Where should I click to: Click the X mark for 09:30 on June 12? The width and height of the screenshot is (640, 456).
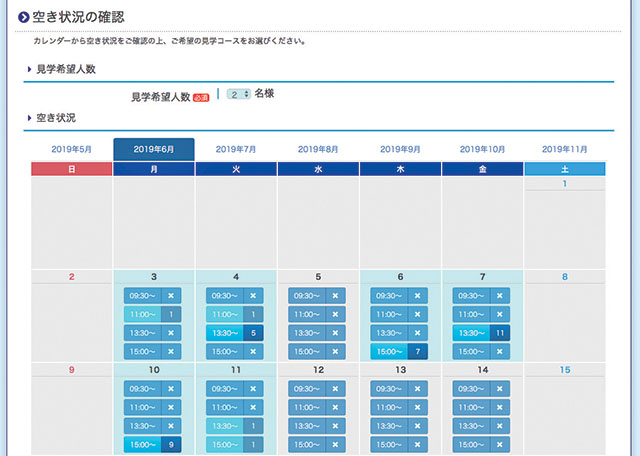pyautogui.click(x=335, y=389)
